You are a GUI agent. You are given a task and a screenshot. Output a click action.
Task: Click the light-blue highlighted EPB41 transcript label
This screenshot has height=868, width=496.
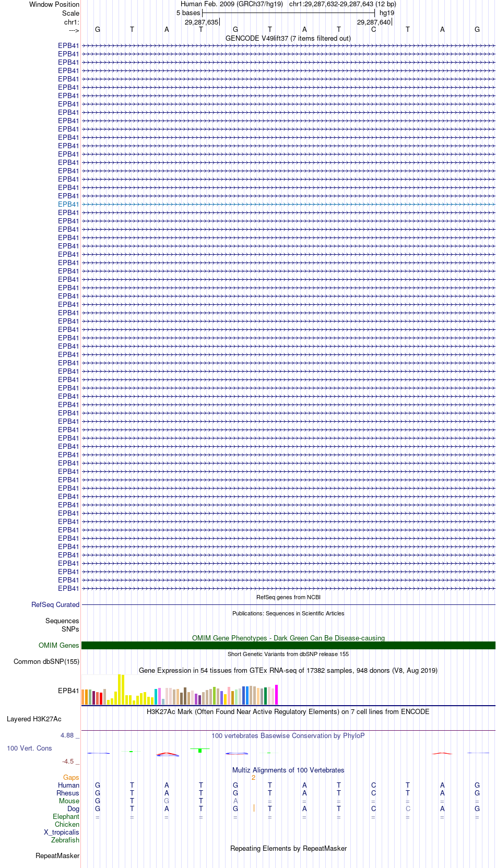tap(68, 204)
